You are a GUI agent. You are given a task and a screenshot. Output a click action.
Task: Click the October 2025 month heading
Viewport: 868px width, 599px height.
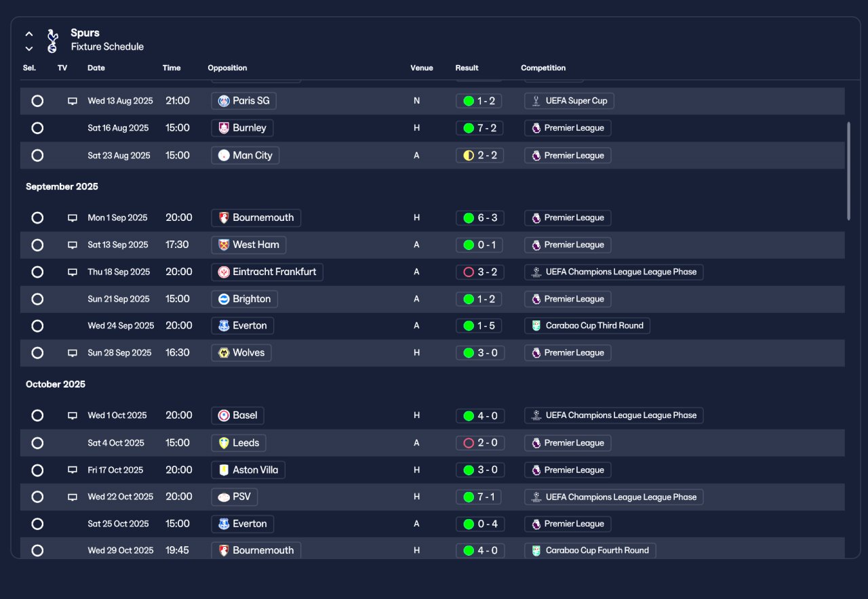tap(56, 384)
